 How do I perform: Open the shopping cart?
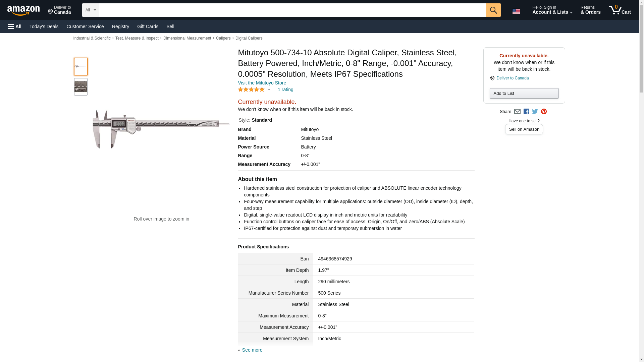620,10
